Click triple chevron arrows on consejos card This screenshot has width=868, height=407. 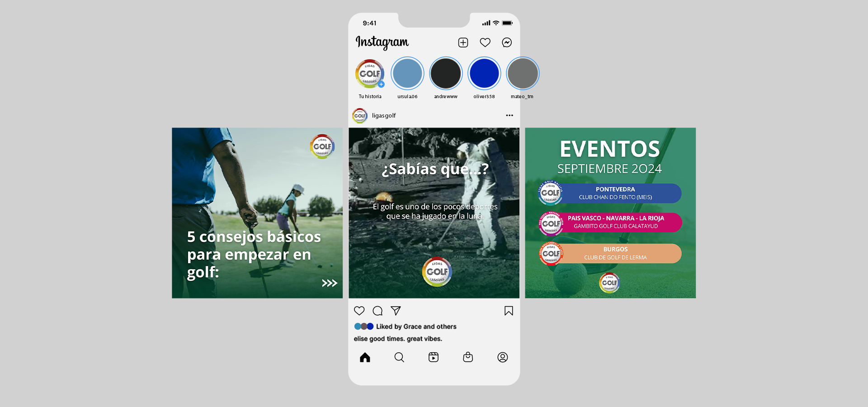coord(330,283)
